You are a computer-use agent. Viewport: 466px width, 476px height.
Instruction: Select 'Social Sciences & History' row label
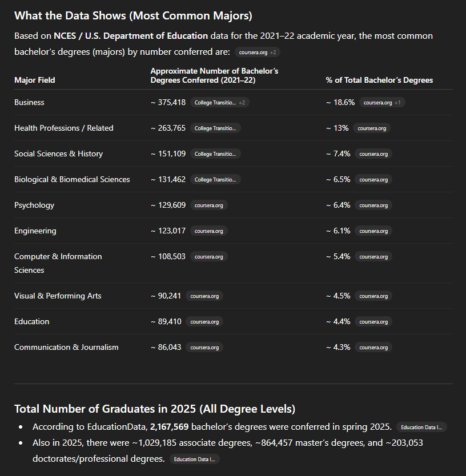tap(58, 154)
